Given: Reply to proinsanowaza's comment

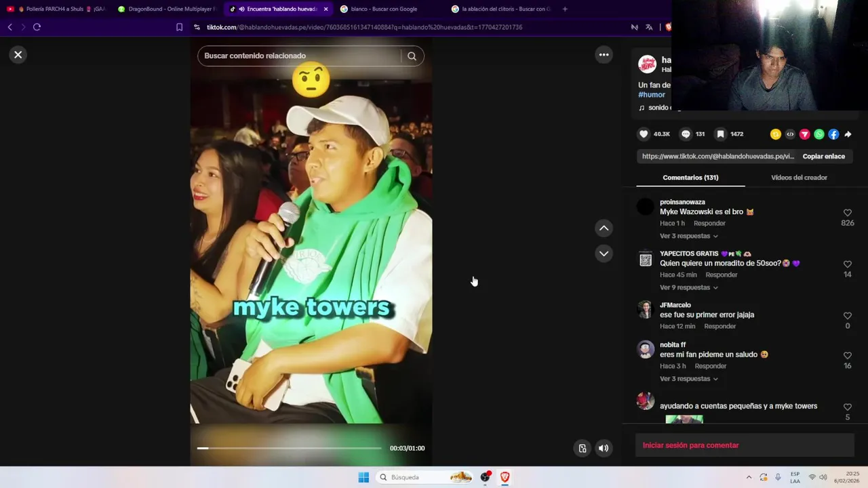Looking at the screenshot, I should (x=709, y=224).
